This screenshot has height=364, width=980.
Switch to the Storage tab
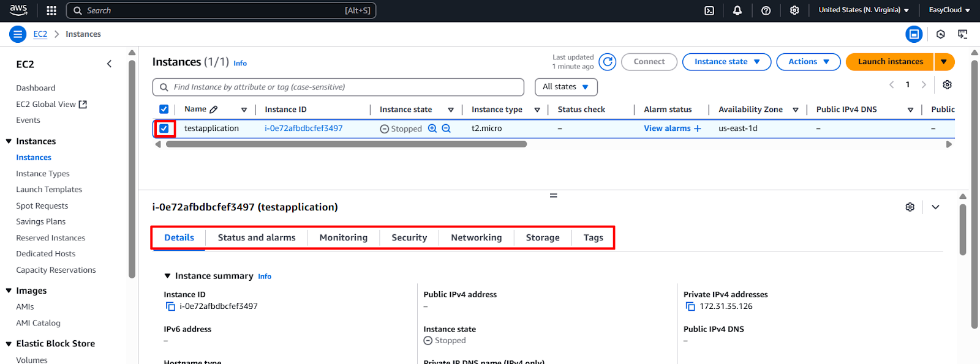pyautogui.click(x=543, y=237)
